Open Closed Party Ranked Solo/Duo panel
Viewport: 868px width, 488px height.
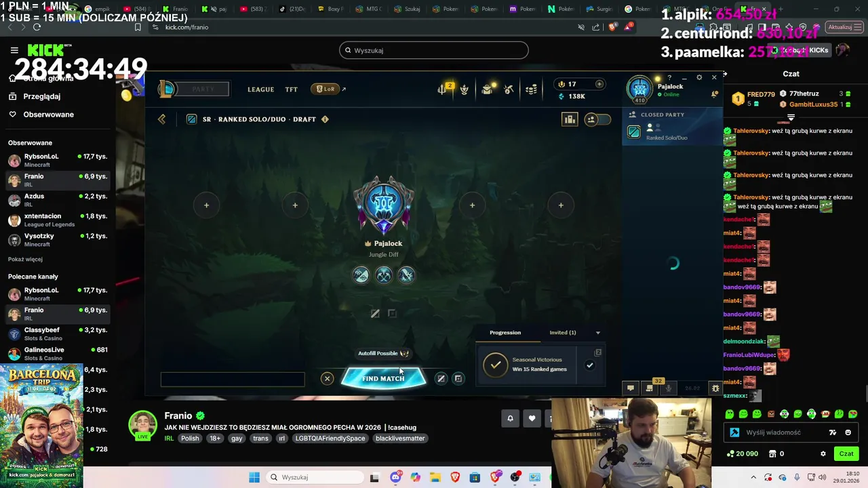[x=673, y=126]
